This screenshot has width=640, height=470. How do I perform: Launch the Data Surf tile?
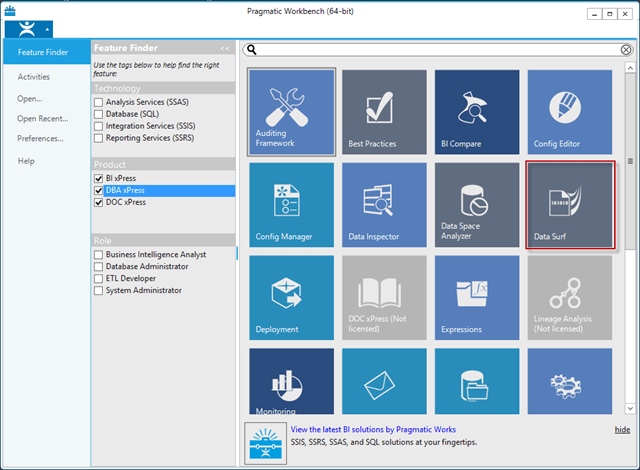570,205
